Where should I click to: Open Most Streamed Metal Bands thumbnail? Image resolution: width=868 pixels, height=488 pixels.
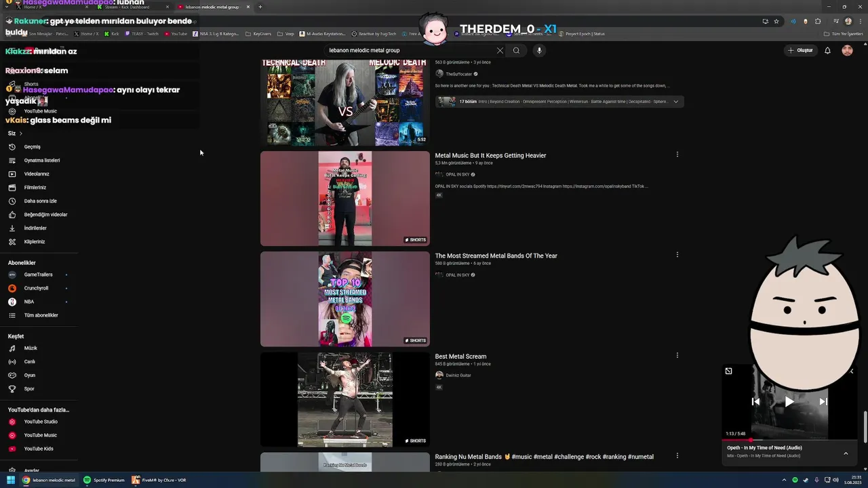click(345, 299)
